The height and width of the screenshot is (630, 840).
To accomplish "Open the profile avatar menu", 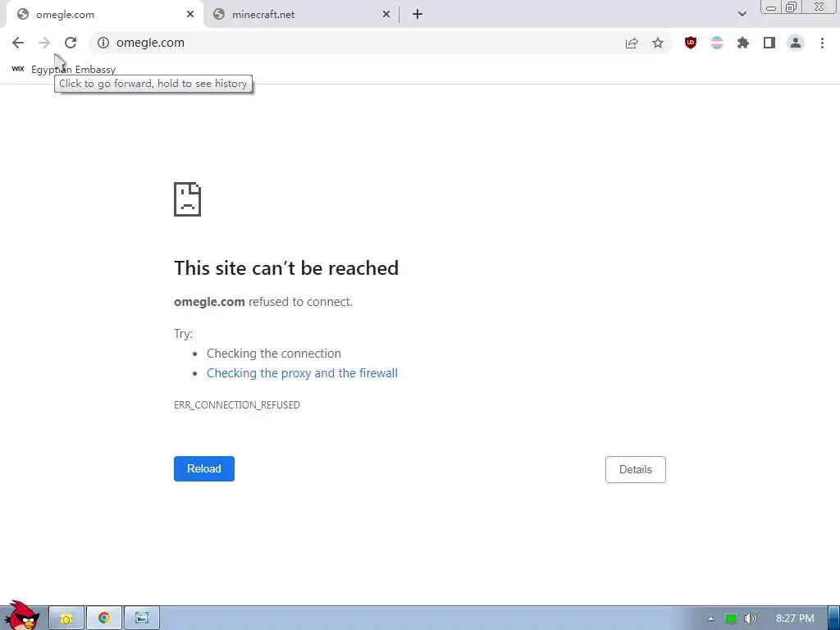I will pyautogui.click(x=796, y=43).
